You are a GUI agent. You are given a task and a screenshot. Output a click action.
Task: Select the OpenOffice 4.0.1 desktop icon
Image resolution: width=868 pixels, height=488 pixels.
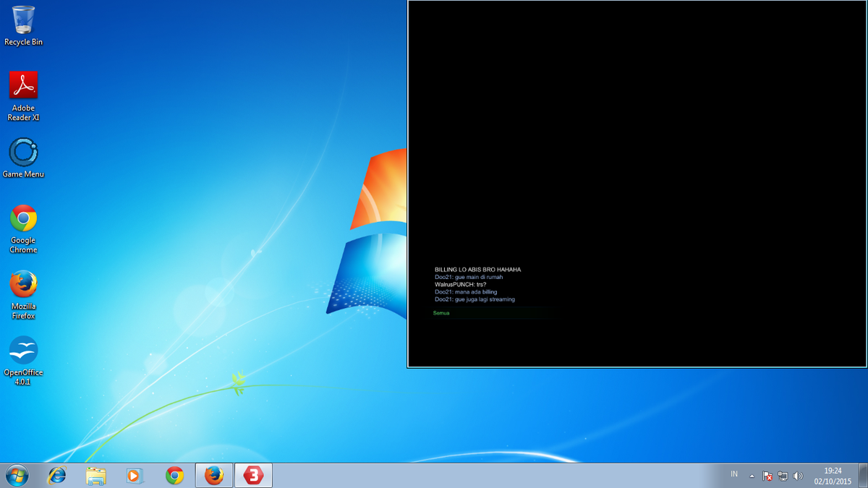[23, 361]
